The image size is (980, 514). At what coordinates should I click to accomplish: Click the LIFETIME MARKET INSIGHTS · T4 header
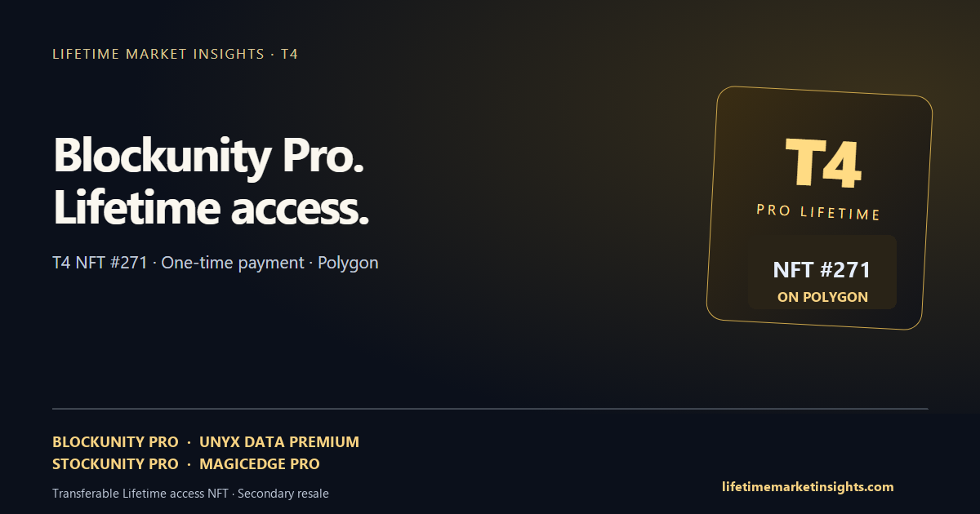click(x=175, y=55)
